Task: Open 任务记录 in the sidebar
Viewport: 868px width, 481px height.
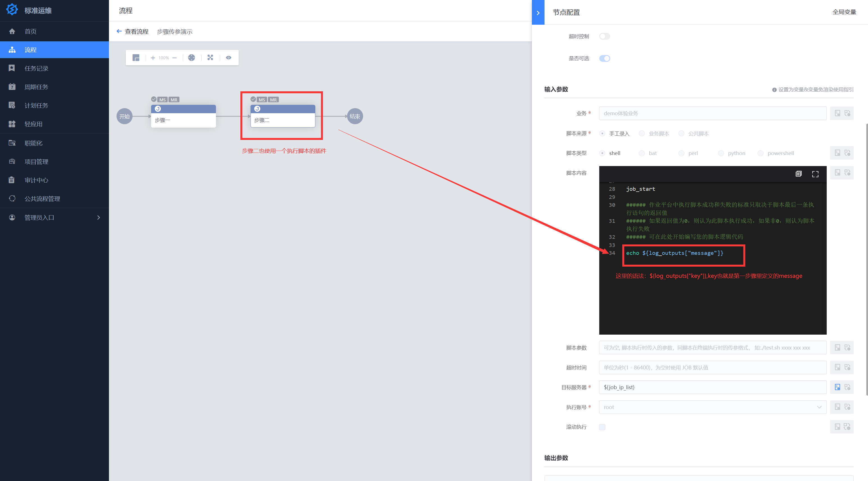Action: (x=37, y=69)
